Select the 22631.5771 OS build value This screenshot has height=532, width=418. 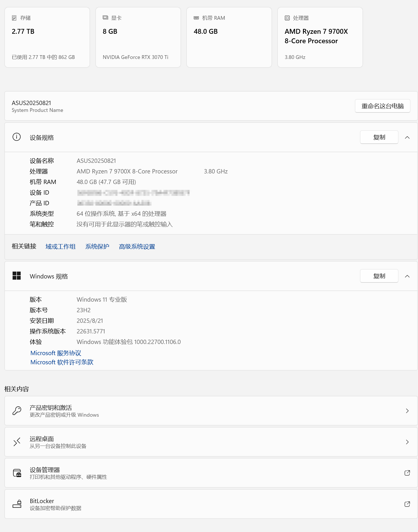(x=91, y=331)
